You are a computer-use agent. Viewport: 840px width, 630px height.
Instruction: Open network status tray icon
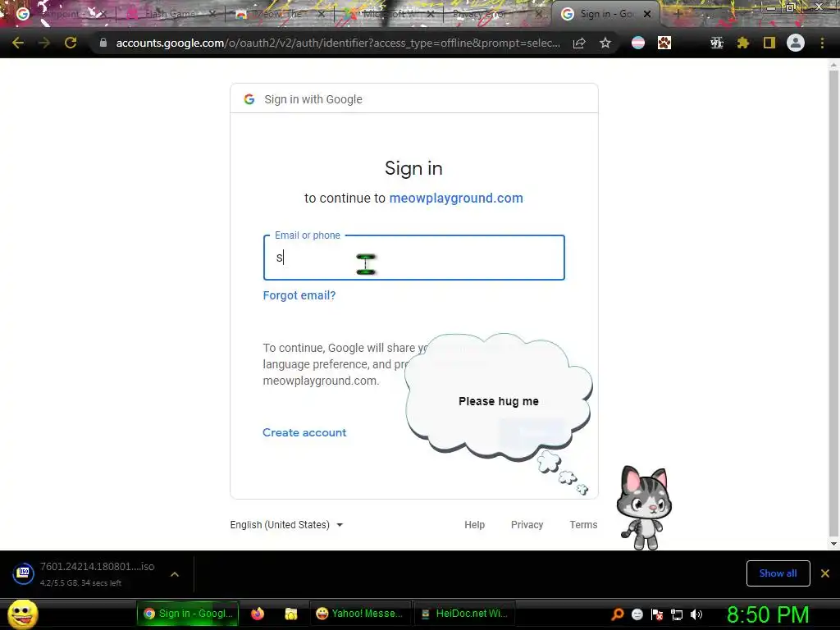point(677,614)
